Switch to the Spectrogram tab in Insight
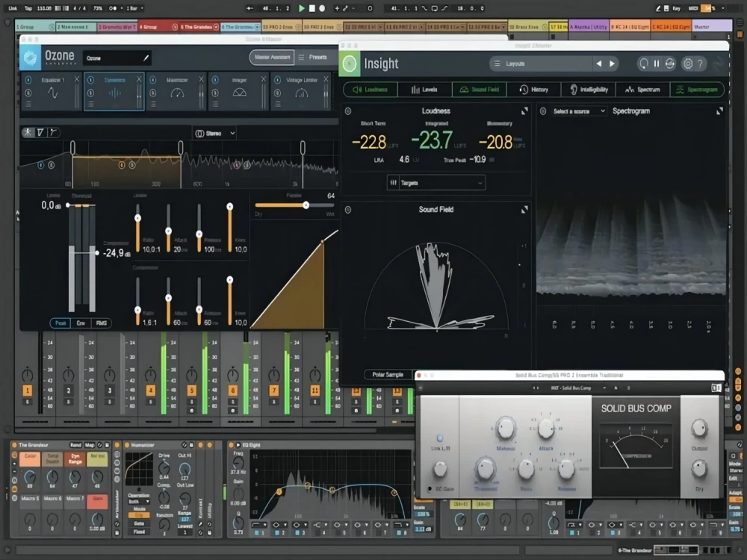Image resolution: width=747 pixels, height=560 pixels. click(698, 90)
